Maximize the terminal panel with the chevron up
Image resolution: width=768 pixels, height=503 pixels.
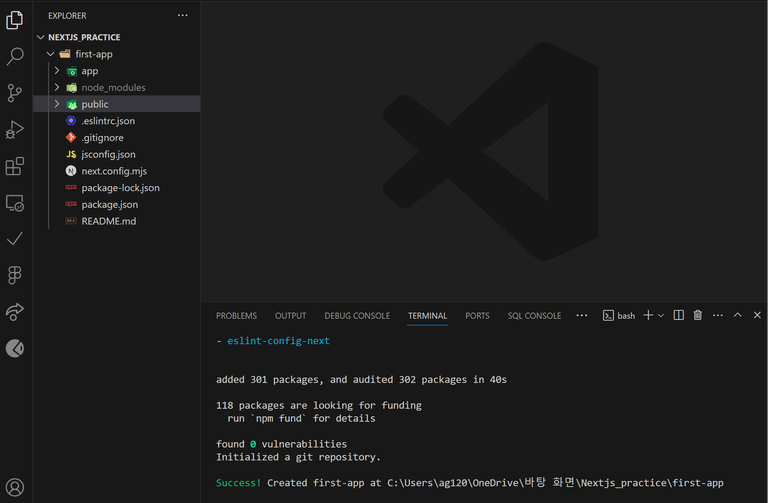tap(737, 315)
